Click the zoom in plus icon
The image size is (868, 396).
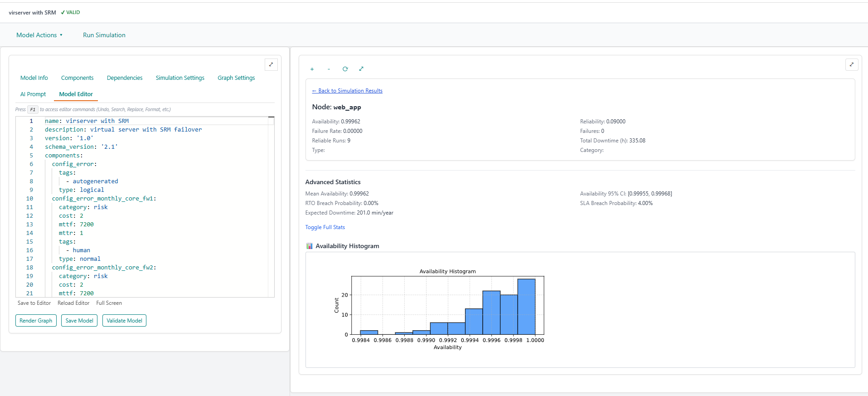click(x=312, y=69)
